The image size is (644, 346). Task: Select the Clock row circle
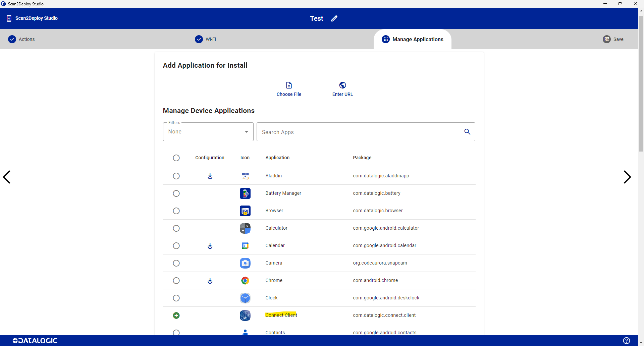[x=176, y=298]
